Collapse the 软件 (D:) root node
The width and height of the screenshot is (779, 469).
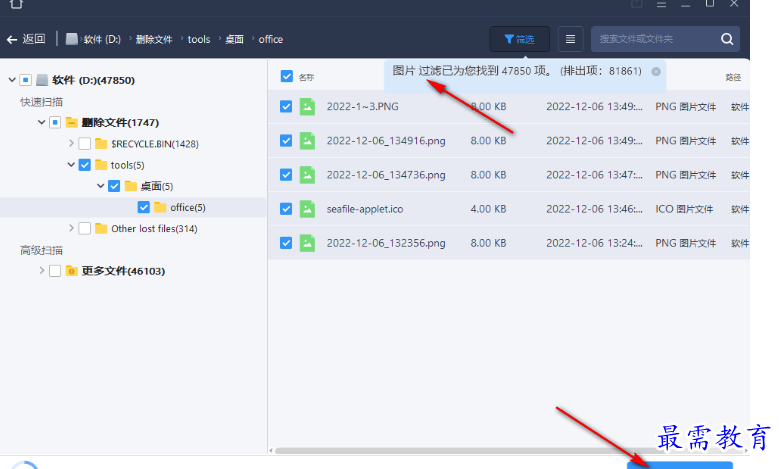click(x=12, y=79)
